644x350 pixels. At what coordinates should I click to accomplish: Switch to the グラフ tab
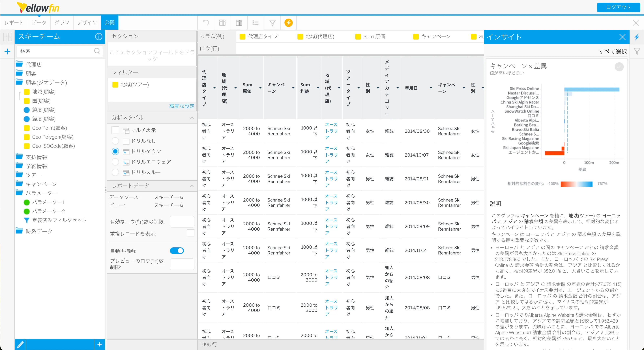point(62,22)
